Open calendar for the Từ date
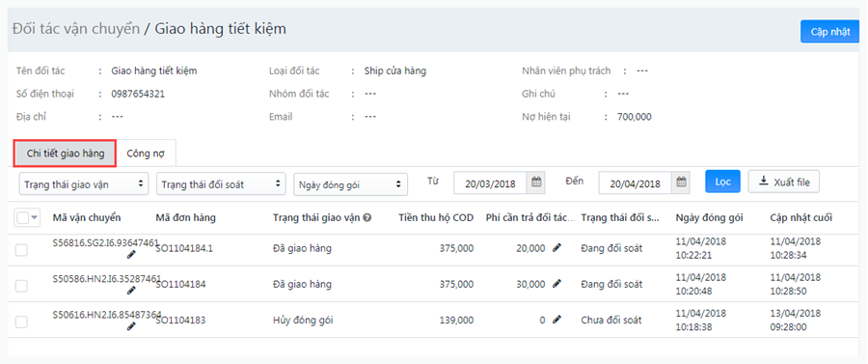The width and height of the screenshot is (868, 364). (x=535, y=182)
